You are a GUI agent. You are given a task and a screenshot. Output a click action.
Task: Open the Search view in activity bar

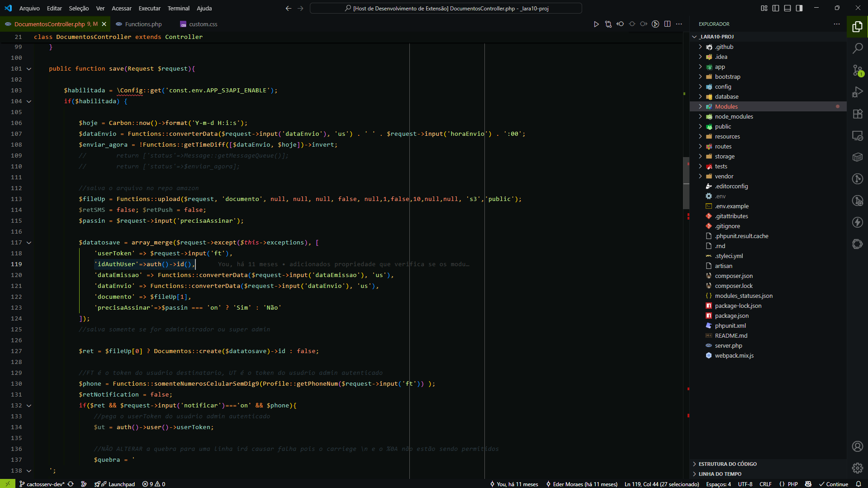(857, 48)
